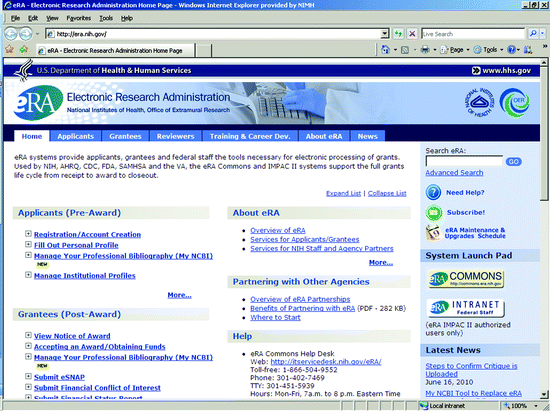
Task: Expand Accepting an Award/Obtaining Funds plus box
Action: [28, 346]
